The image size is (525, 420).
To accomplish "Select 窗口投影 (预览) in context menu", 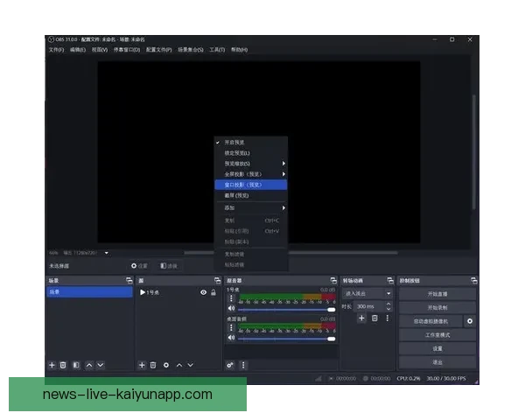I will 251,185.
